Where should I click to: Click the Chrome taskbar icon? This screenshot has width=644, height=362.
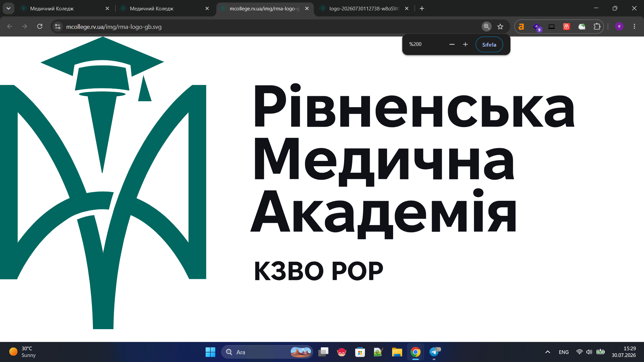[x=415, y=352]
